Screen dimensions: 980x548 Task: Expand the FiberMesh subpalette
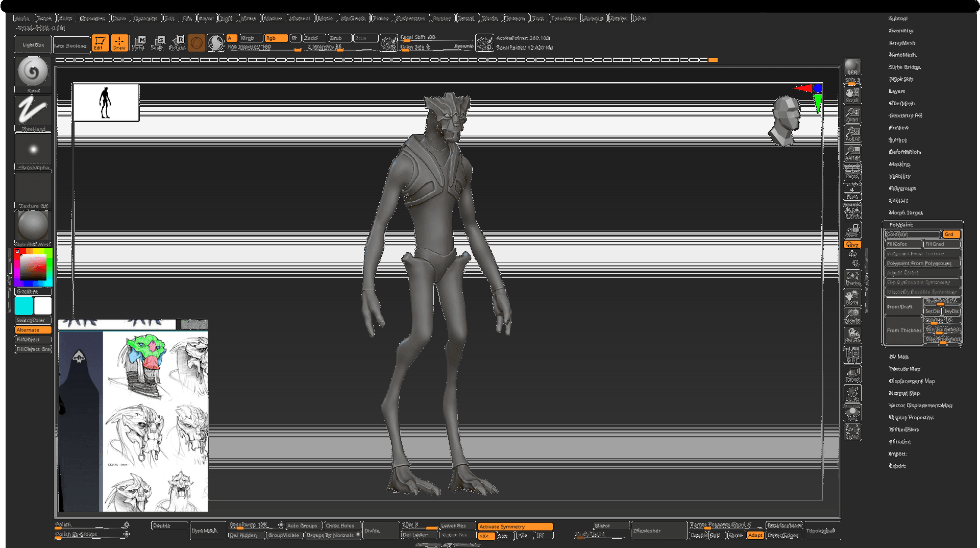902,104
